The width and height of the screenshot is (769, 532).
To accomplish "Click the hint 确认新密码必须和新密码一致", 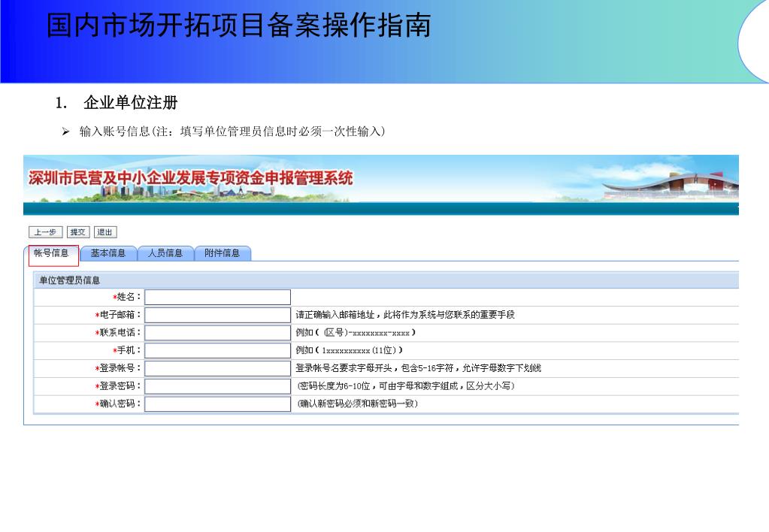I will (x=358, y=404).
